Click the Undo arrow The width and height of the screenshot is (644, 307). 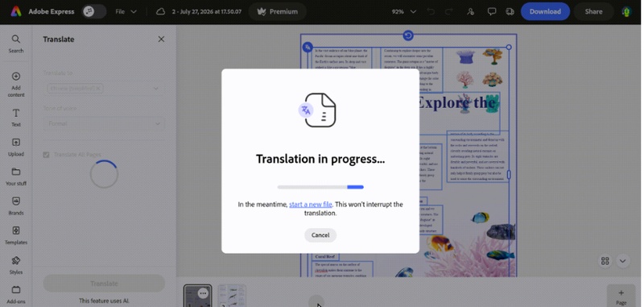[431, 11]
